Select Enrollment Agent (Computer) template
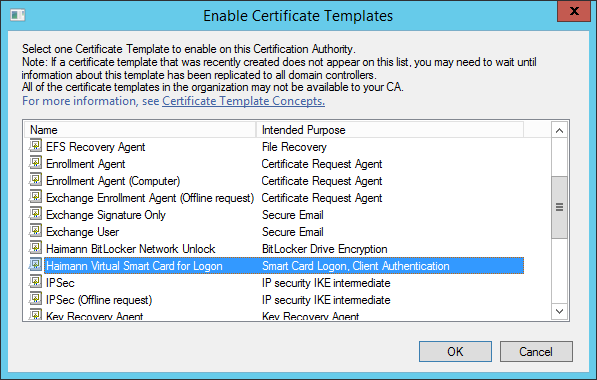This screenshot has height=380, width=597. pos(113,181)
